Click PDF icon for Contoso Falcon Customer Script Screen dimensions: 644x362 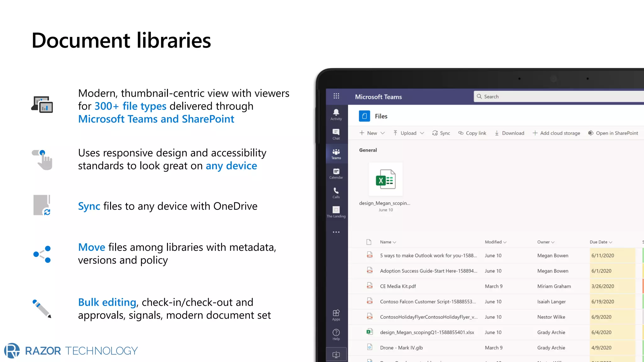click(x=370, y=301)
